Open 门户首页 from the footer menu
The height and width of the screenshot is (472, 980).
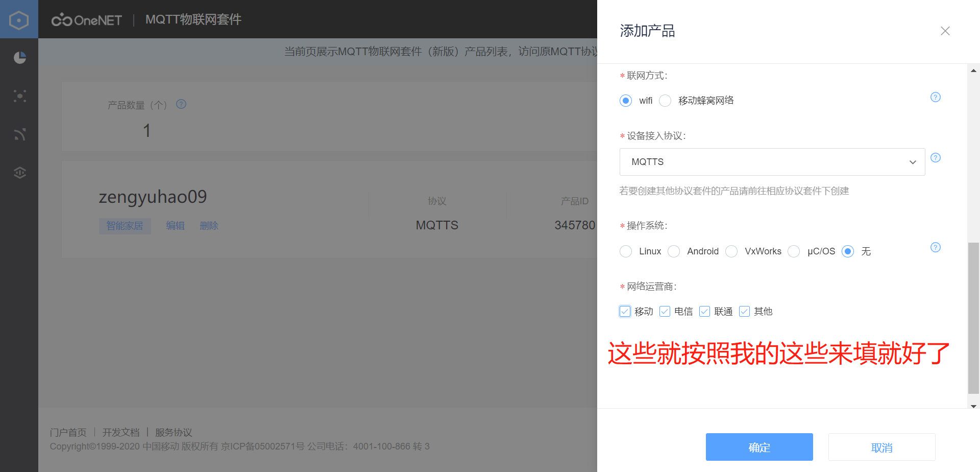(68, 432)
